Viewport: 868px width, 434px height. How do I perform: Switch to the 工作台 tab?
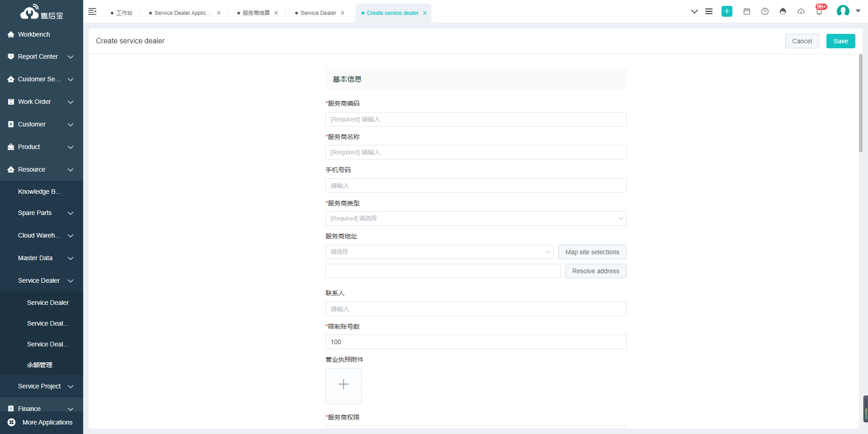122,13
